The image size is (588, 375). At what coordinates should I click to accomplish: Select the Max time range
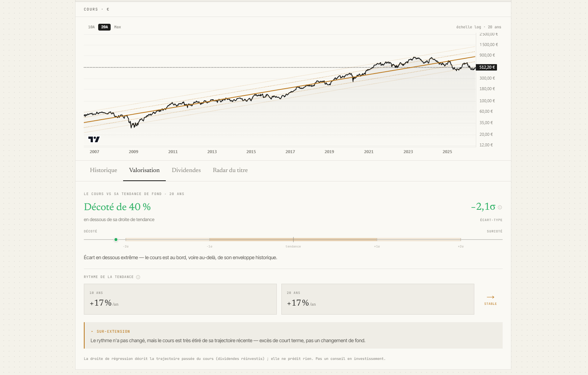coord(117,27)
